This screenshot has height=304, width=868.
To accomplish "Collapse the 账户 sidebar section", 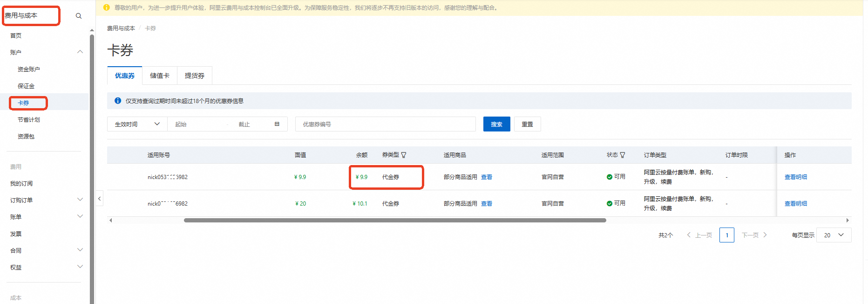I will click(x=80, y=52).
